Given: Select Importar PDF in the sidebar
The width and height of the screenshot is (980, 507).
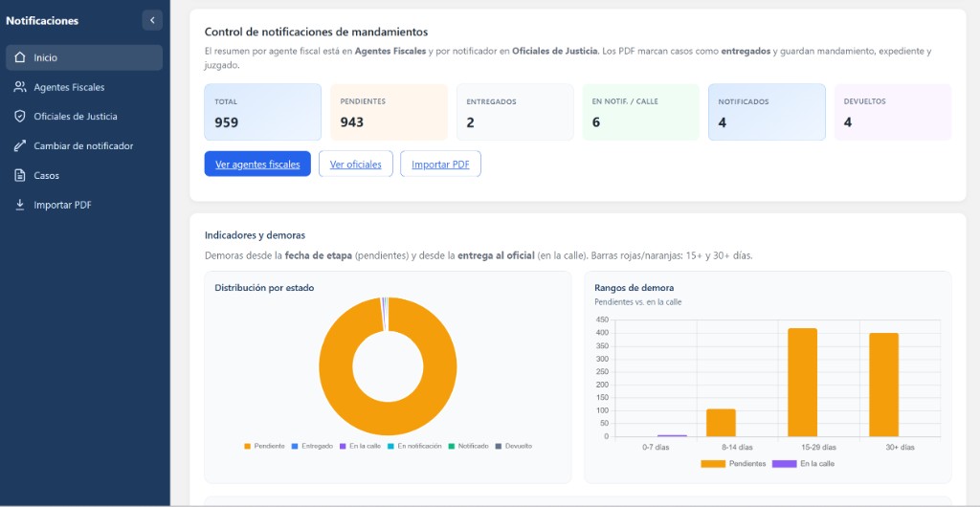Looking at the screenshot, I should tap(84, 205).
